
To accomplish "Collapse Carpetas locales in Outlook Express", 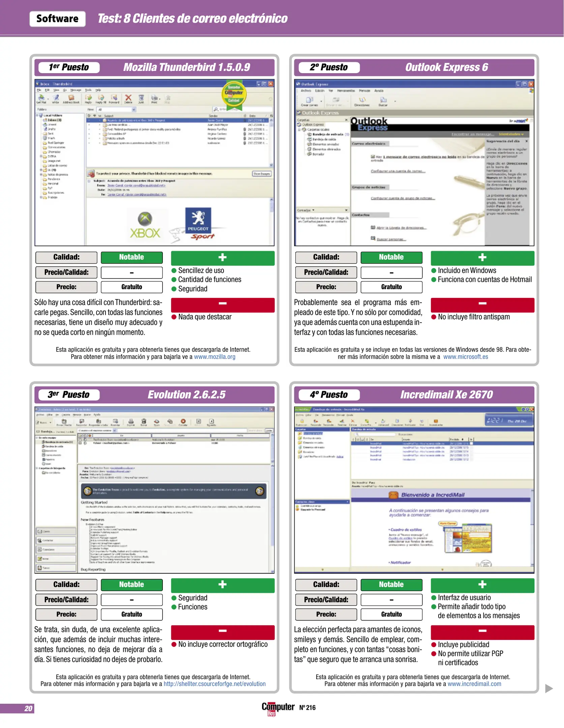I will [299, 129].
